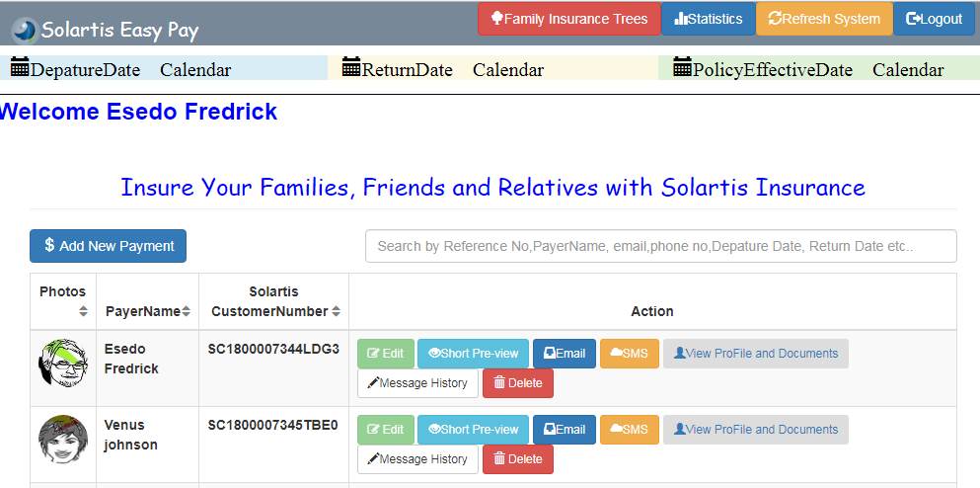Image resolution: width=980 pixels, height=488 pixels.
Task: Open the Statistics page
Action: pos(709,19)
